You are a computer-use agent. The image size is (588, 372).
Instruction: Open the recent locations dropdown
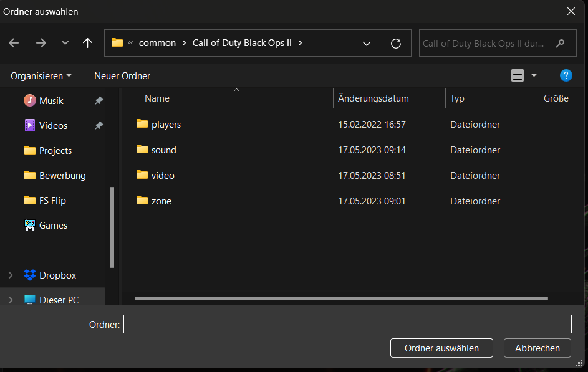coord(65,43)
